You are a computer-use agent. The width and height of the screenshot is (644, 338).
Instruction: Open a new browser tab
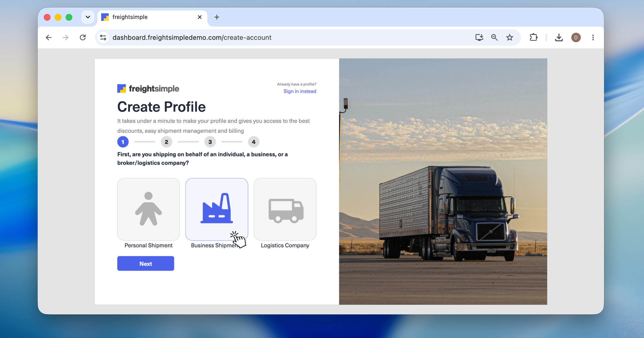point(217,17)
